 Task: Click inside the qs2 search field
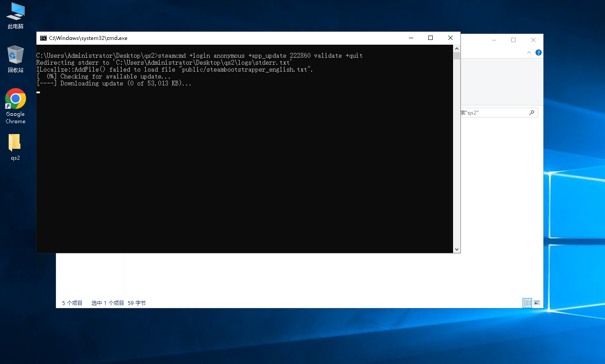coord(495,113)
